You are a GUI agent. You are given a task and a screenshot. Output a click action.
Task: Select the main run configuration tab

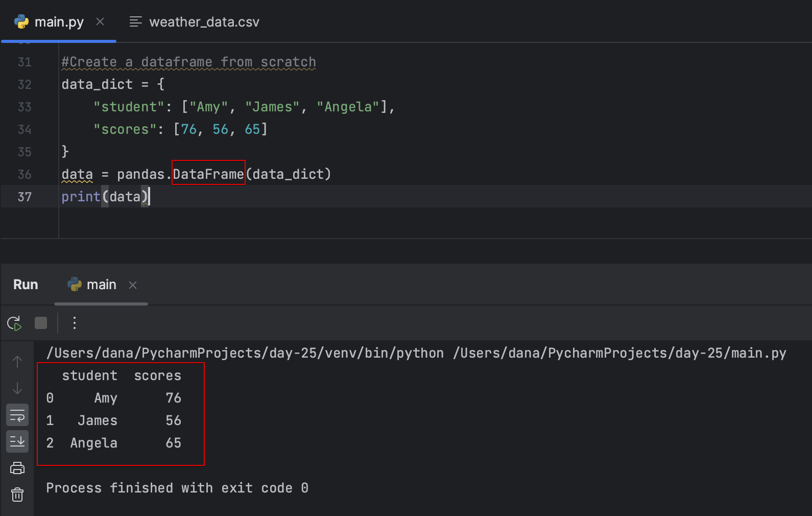pos(101,285)
